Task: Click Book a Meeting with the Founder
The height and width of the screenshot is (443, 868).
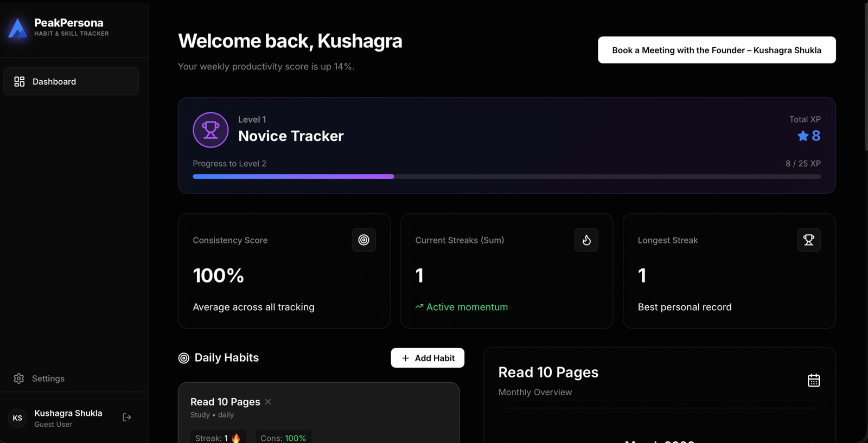Action: [716, 50]
